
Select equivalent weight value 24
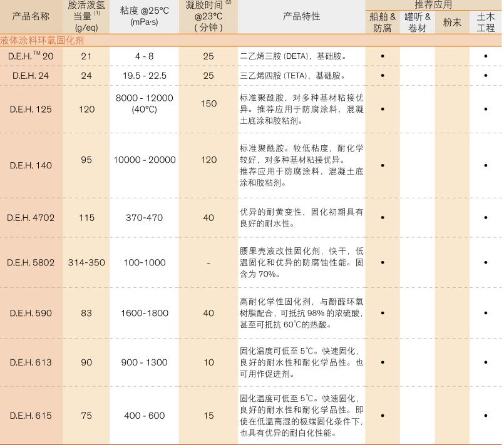click(x=86, y=76)
